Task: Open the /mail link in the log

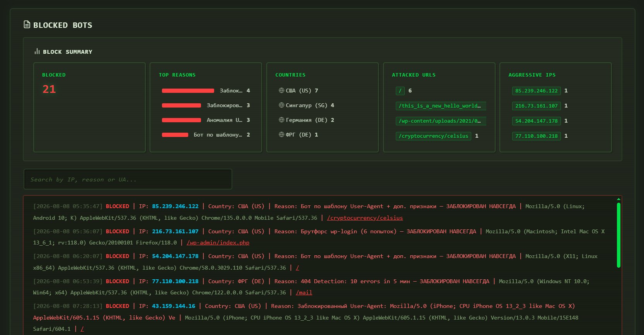Action: pyautogui.click(x=304, y=292)
